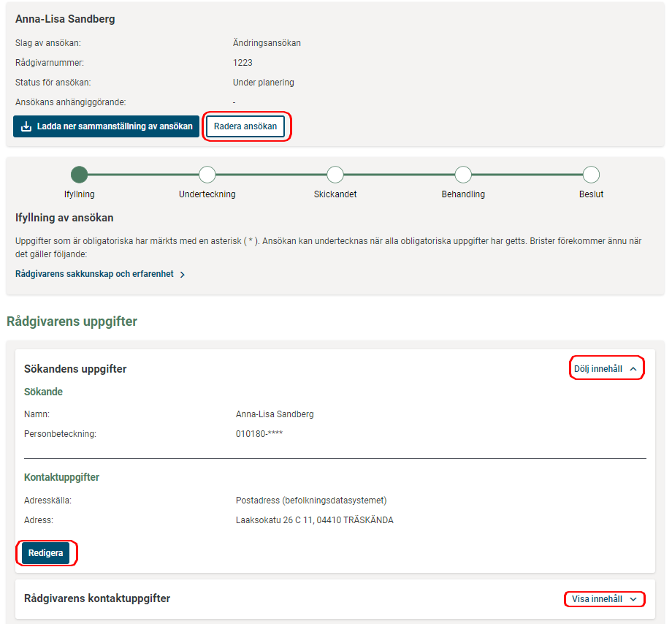The width and height of the screenshot is (672, 624).
Task: Click the download icon on the Ladda ner button
Action: coord(26,126)
